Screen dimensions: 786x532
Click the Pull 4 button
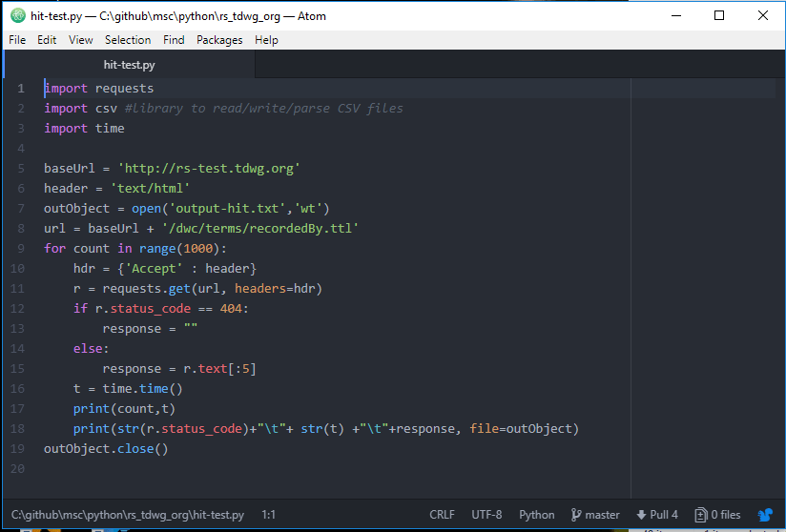[657, 515]
